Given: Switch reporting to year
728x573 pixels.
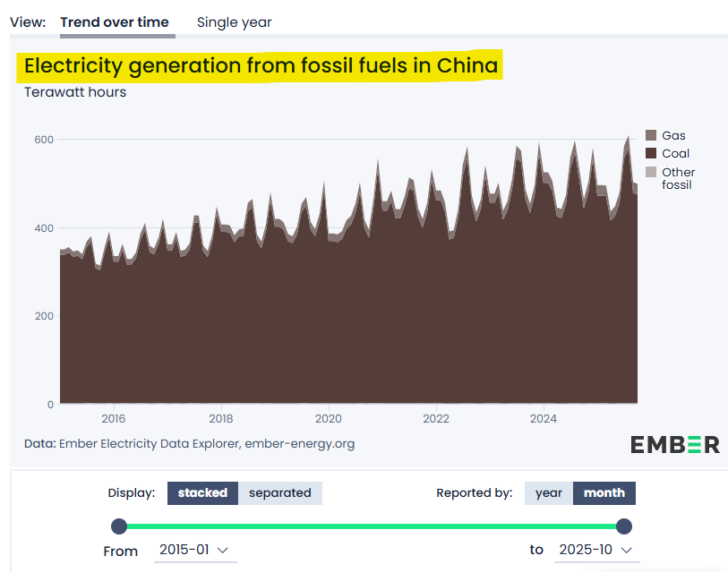Looking at the screenshot, I should 548,492.
